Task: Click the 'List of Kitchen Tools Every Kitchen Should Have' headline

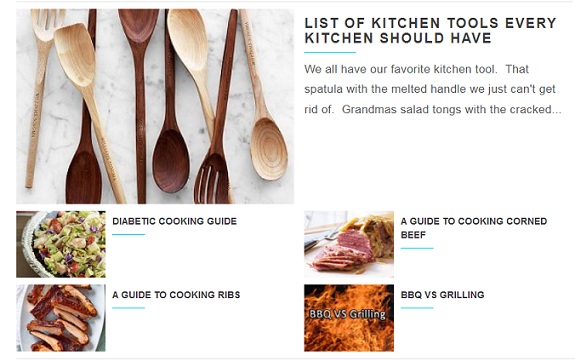Action: pyautogui.click(x=431, y=30)
